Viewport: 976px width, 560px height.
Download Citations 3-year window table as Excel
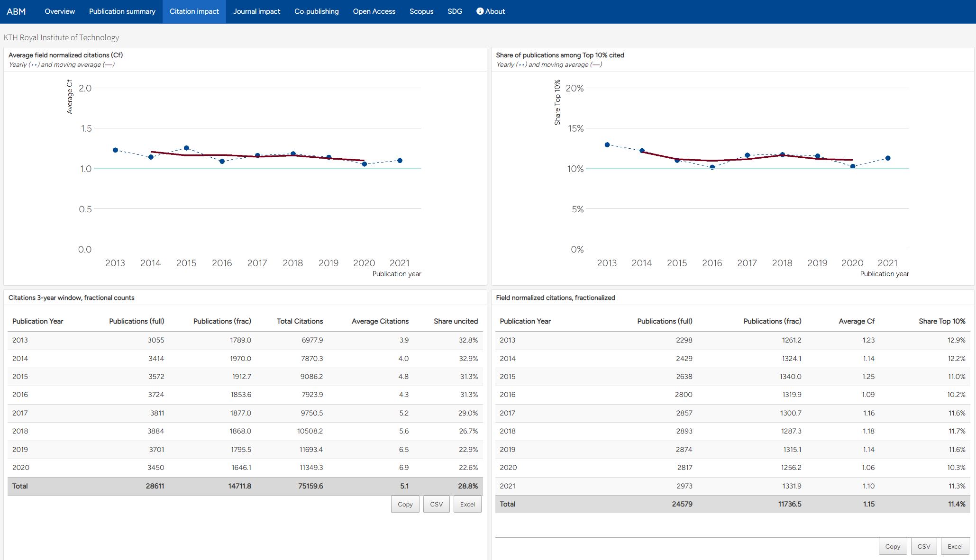click(x=467, y=504)
